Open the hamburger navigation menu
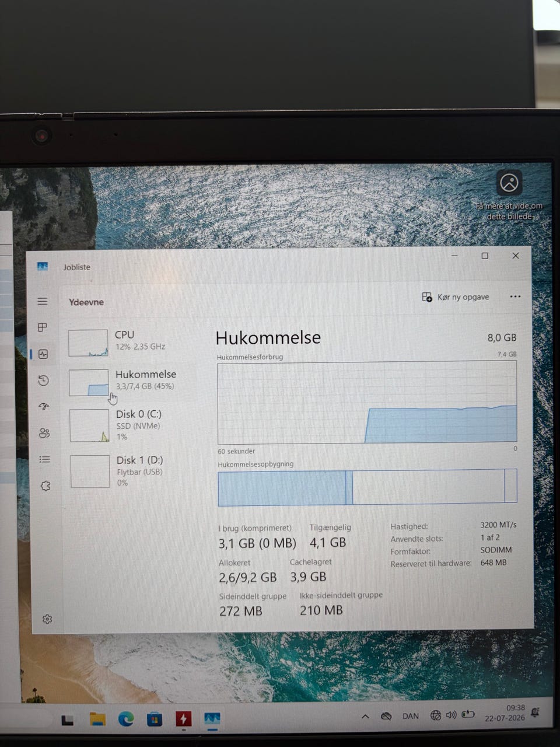The height and width of the screenshot is (747, 560). [x=43, y=301]
